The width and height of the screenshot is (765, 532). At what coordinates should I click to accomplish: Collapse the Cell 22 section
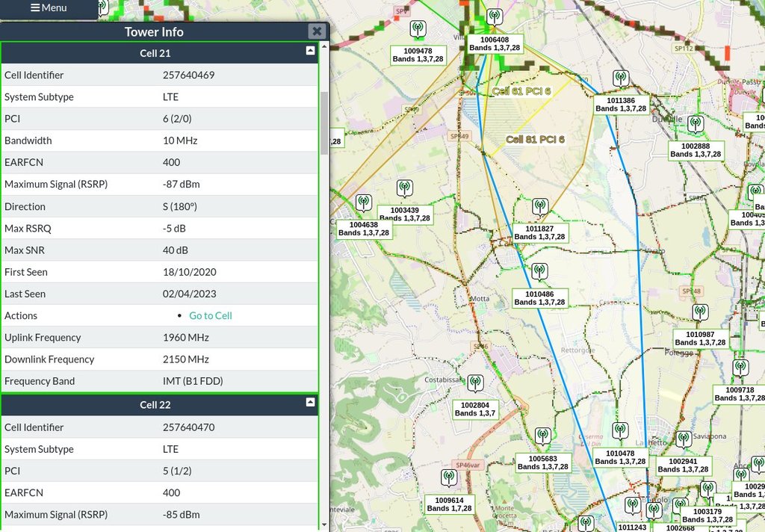tap(310, 403)
